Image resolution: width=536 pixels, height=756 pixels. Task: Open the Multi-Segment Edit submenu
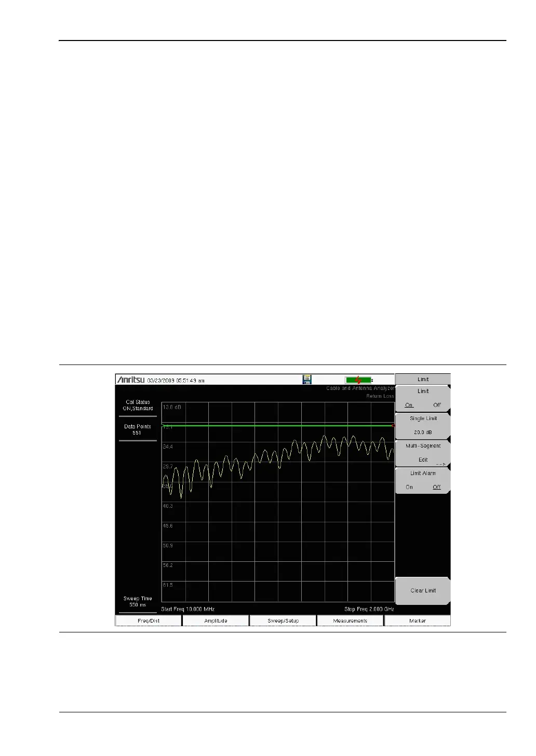(x=423, y=453)
